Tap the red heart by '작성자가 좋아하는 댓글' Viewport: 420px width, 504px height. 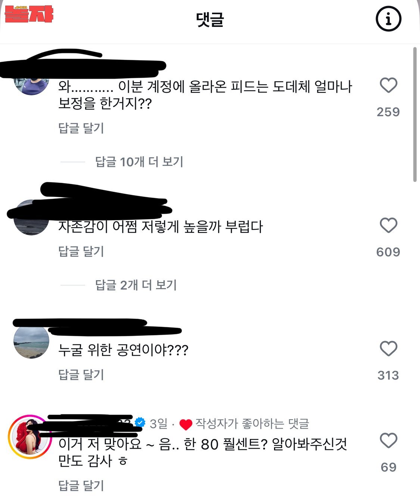(186, 424)
